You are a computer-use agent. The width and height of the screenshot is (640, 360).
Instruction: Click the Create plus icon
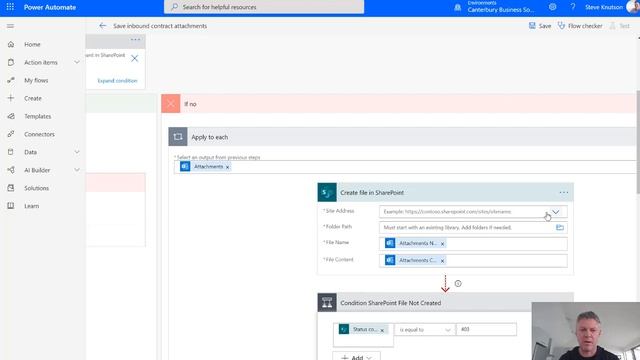11,98
